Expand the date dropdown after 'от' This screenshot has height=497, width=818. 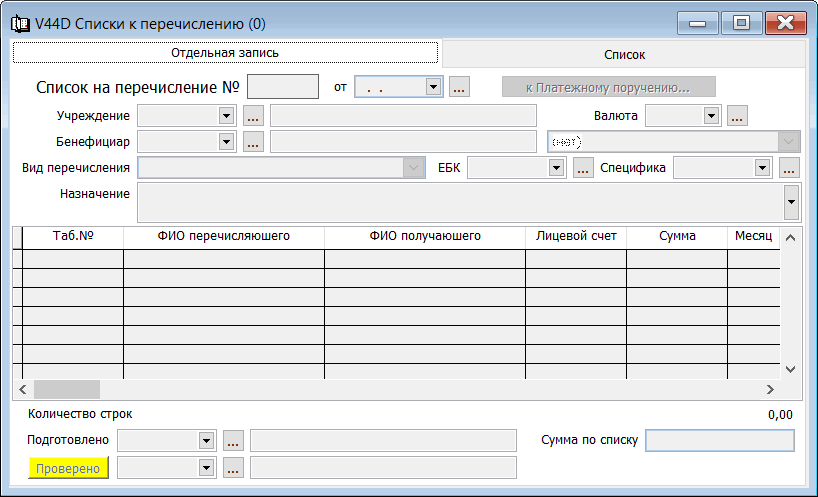[x=433, y=87]
